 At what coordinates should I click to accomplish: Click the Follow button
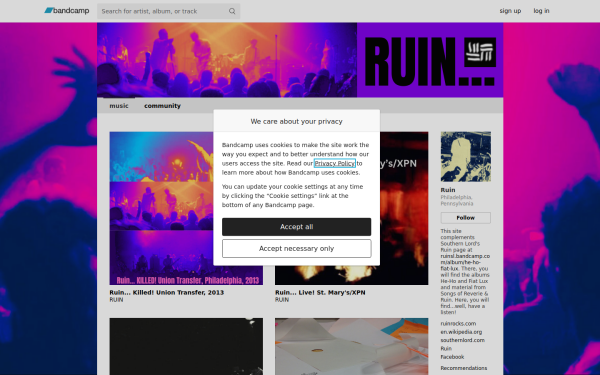pyautogui.click(x=466, y=218)
